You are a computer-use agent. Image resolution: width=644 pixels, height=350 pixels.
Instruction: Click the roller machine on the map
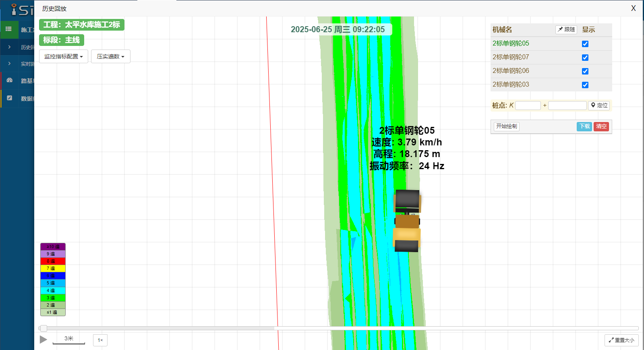(x=407, y=221)
